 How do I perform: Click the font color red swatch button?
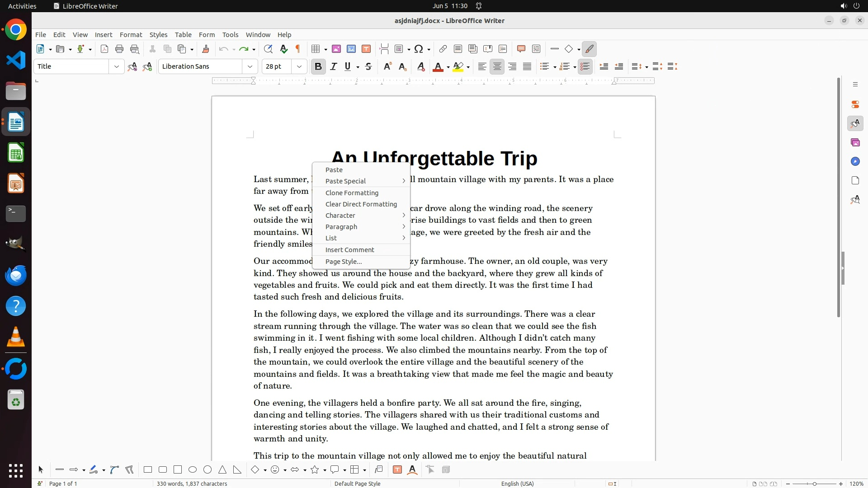pos(438,67)
